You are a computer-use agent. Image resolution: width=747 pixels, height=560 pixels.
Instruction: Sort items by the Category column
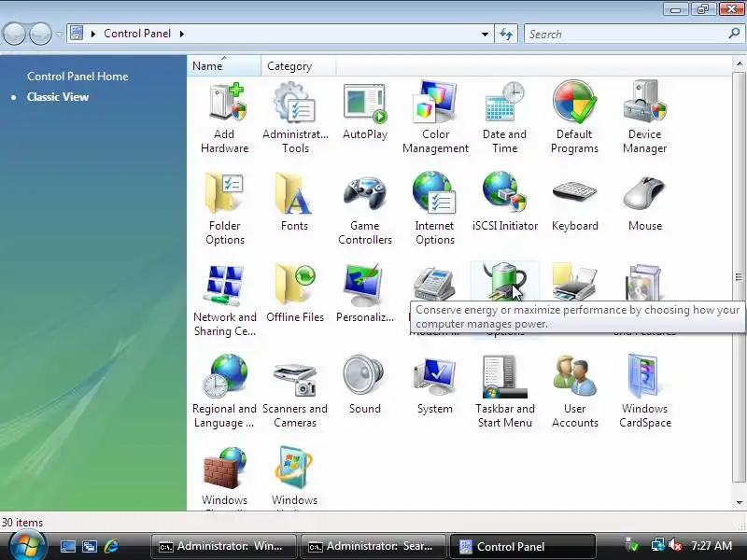click(x=298, y=65)
